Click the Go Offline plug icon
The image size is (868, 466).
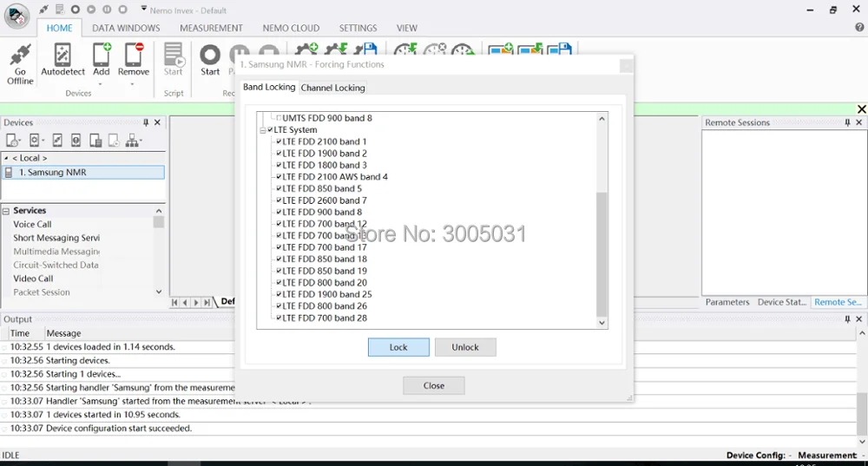point(20,55)
